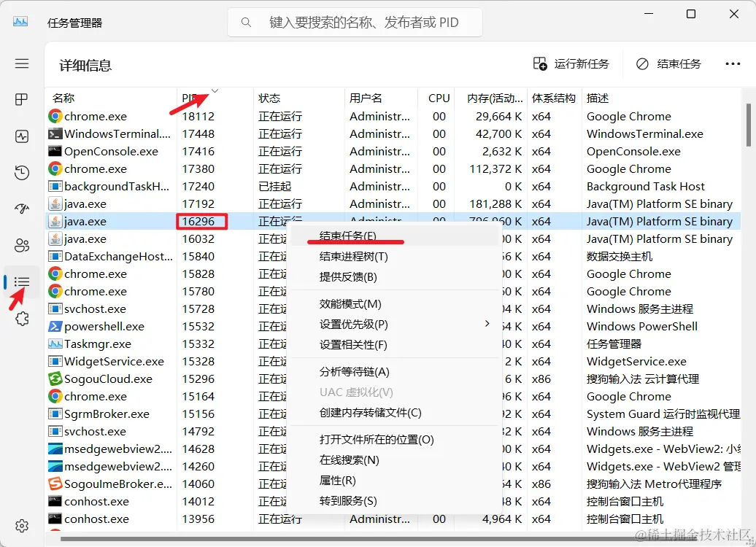This screenshot has height=547, width=756.
Task: Open the three-dot more options menu
Action: tap(733, 63)
